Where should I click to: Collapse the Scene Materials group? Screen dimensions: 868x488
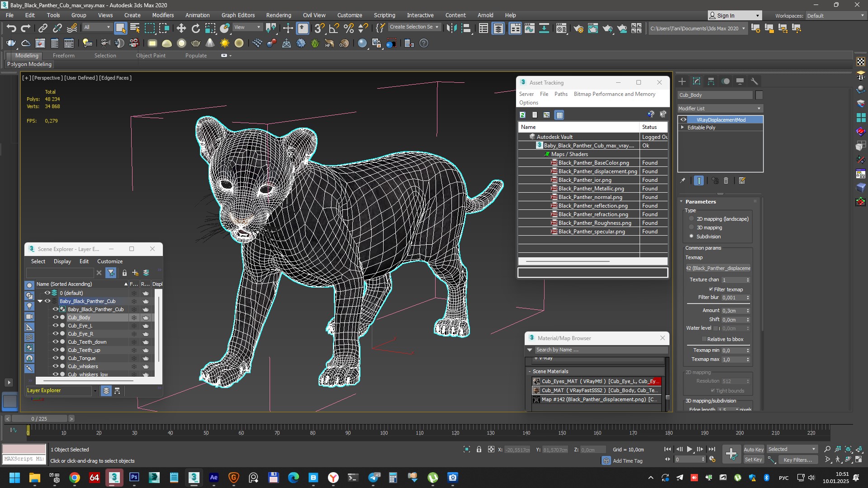pos(530,371)
